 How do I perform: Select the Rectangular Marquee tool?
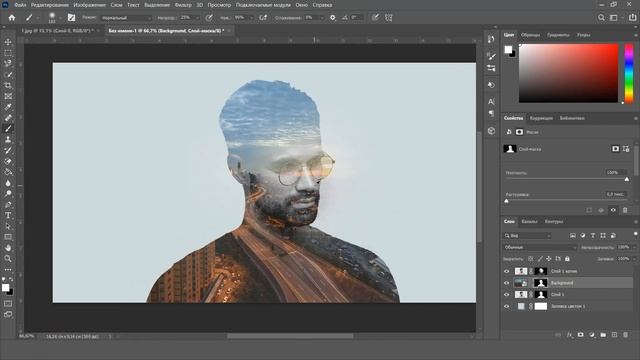[x=8, y=53]
